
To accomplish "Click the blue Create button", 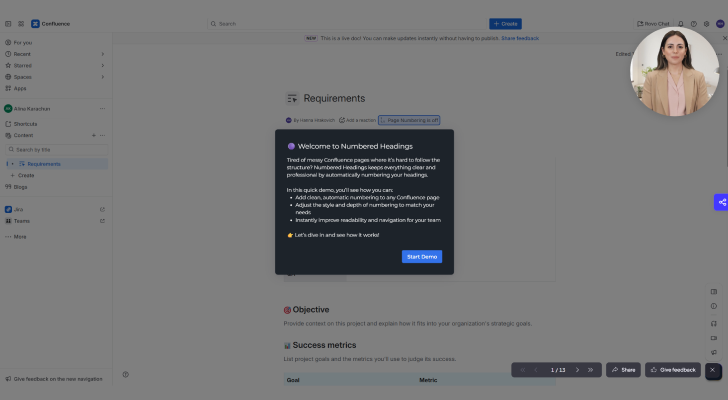I will [x=505, y=24].
